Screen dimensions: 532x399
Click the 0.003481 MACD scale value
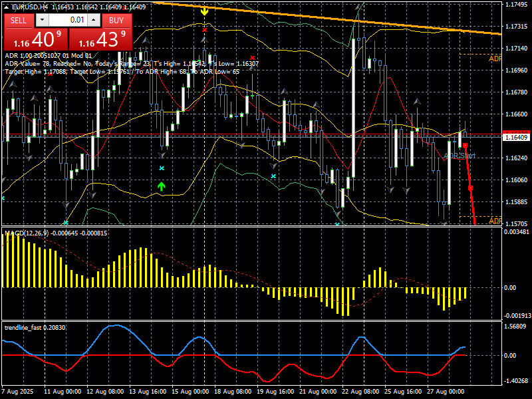(517, 232)
